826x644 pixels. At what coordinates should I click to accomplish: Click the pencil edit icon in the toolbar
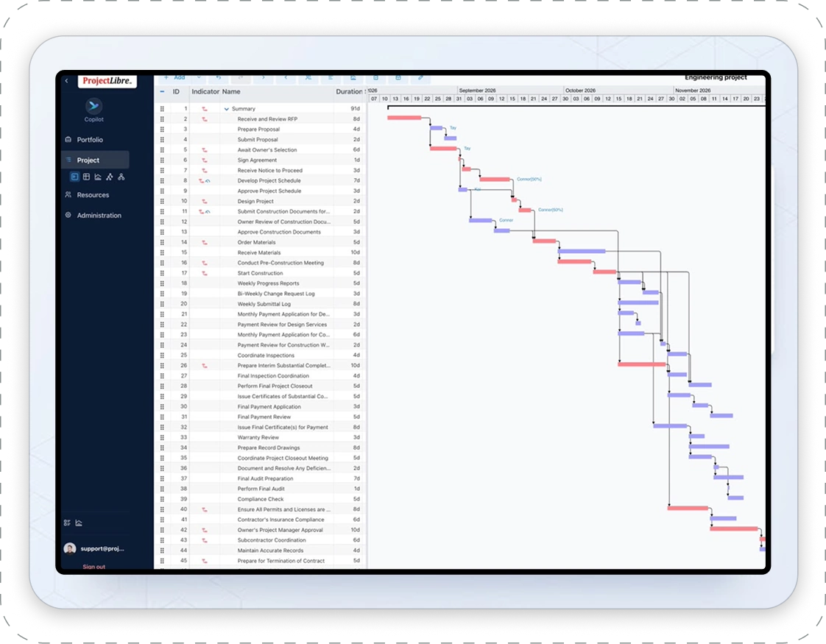click(420, 77)
